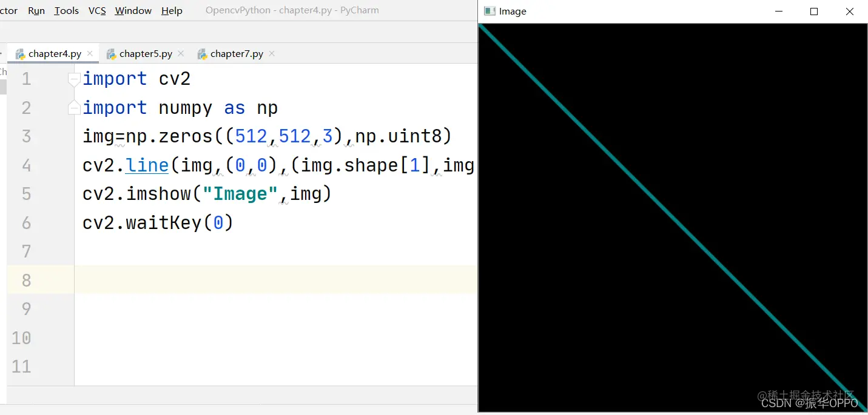
Task: Switch to the chapter5.py tab
Action: [146, 54]
